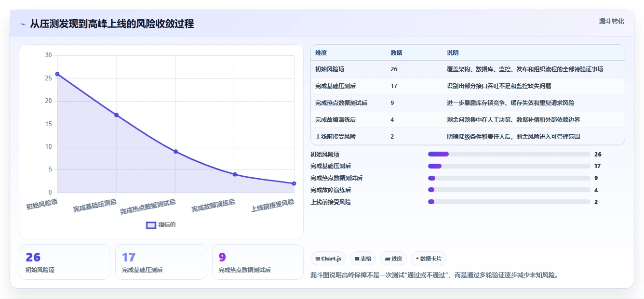
Task: Click the chart point for 上线前接受风险
Action: click(x=294, y=183)
